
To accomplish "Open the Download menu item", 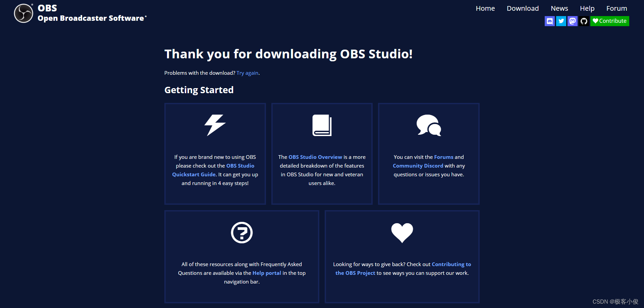I will (x=523, y=8).
